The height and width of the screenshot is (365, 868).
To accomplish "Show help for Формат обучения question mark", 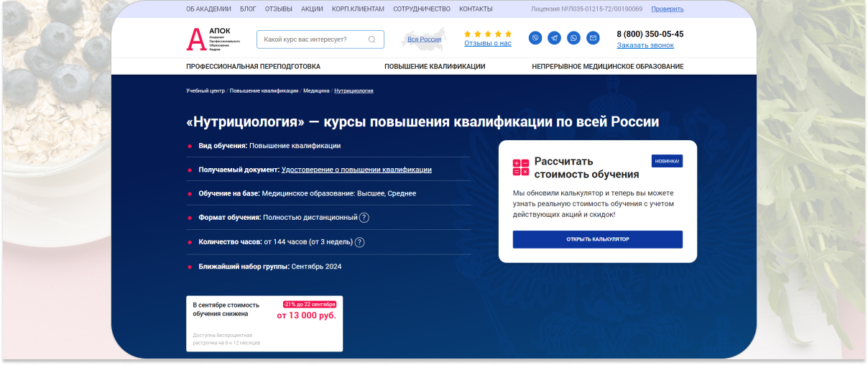I will click(x=364, y=218).
